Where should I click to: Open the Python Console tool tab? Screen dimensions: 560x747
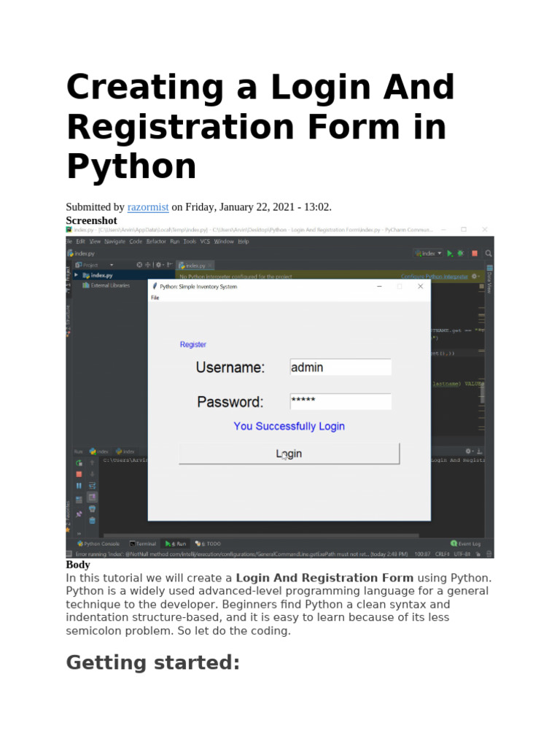tap(98, 543)
